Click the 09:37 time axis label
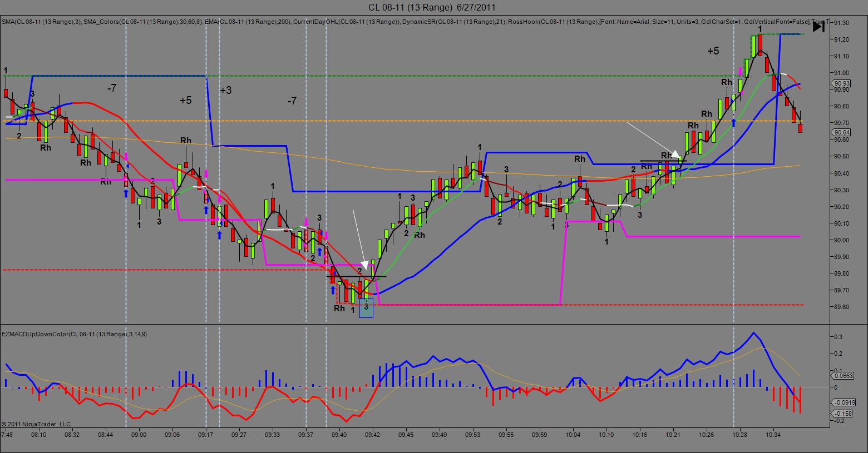Viewport: 868px width, 453px height. coord(306,435)
